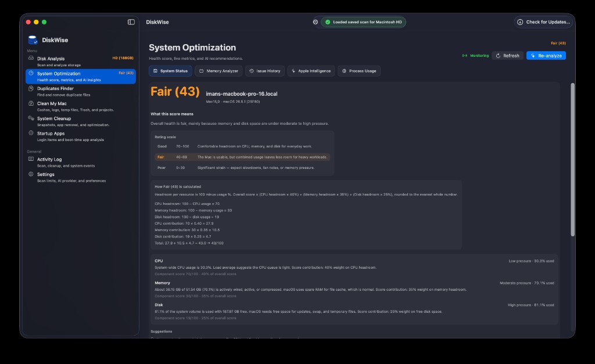Click the Duplicates Finder icon
The width and height of the screenshot is (595, 364).
[x=31, y=88]
